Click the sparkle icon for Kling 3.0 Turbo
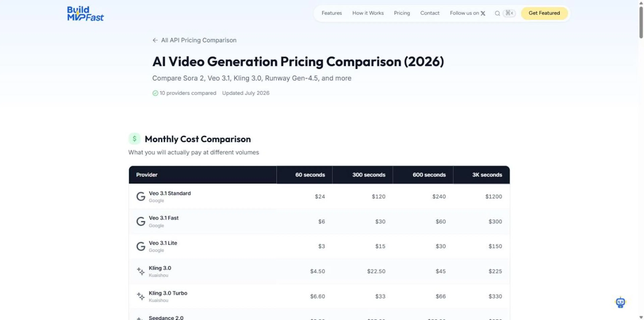Screen dimensions: 644x320 [141, 296]
